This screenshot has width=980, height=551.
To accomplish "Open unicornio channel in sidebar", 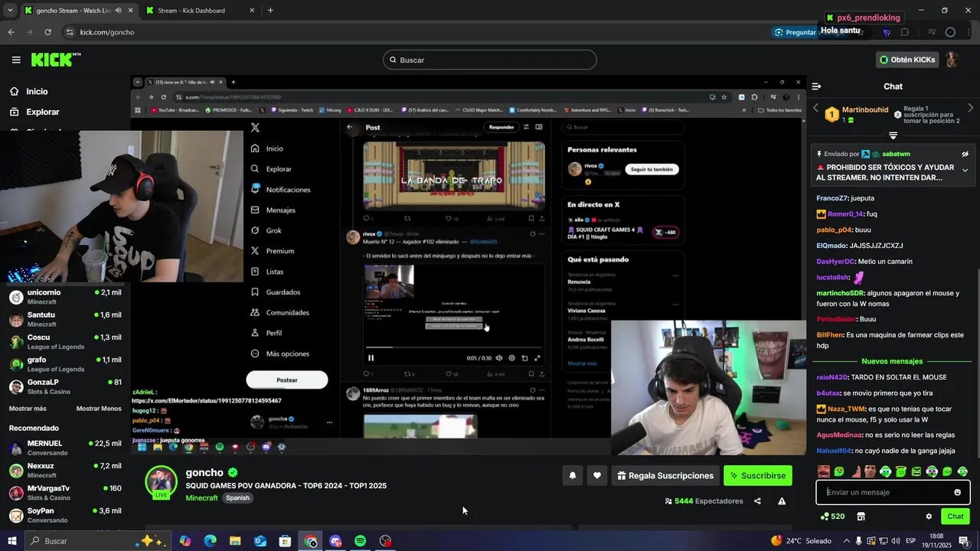I will (x=65, y=297).
